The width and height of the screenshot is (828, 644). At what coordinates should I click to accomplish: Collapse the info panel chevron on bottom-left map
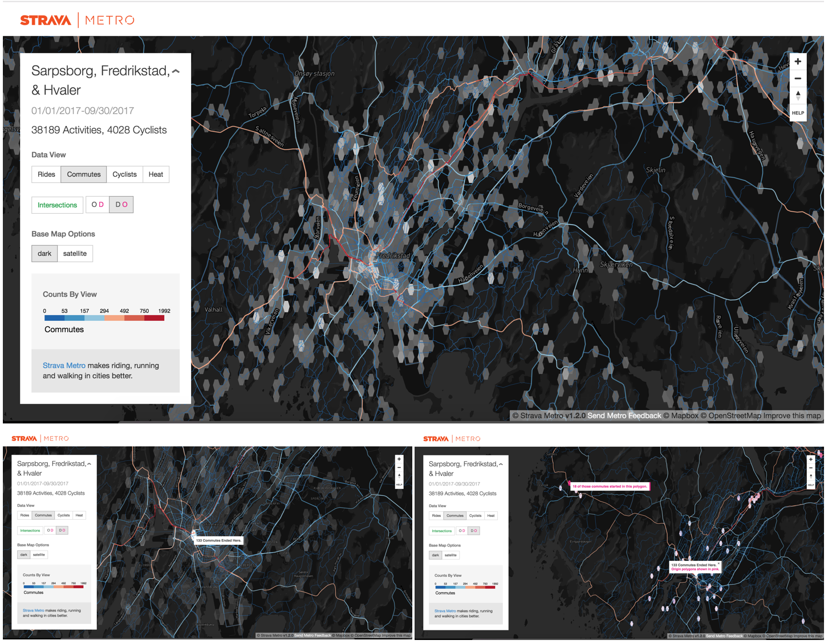pos(89,464)
